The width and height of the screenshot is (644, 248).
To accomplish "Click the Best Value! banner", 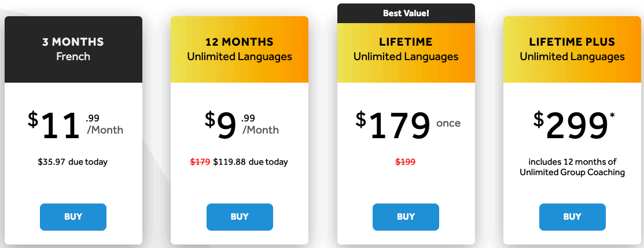I will 406,13.
